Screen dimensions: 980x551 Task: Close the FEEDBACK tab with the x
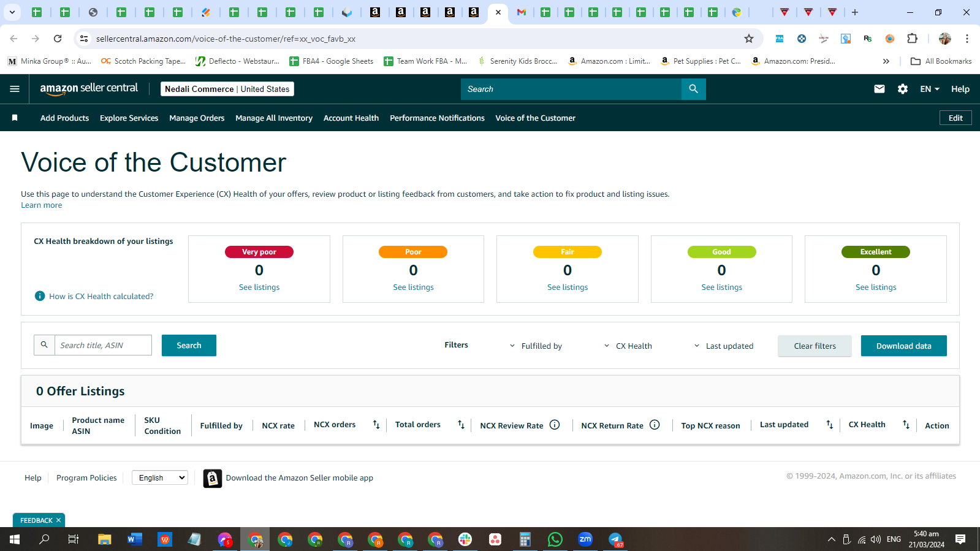pyautogui.click(x=59, y=520)
